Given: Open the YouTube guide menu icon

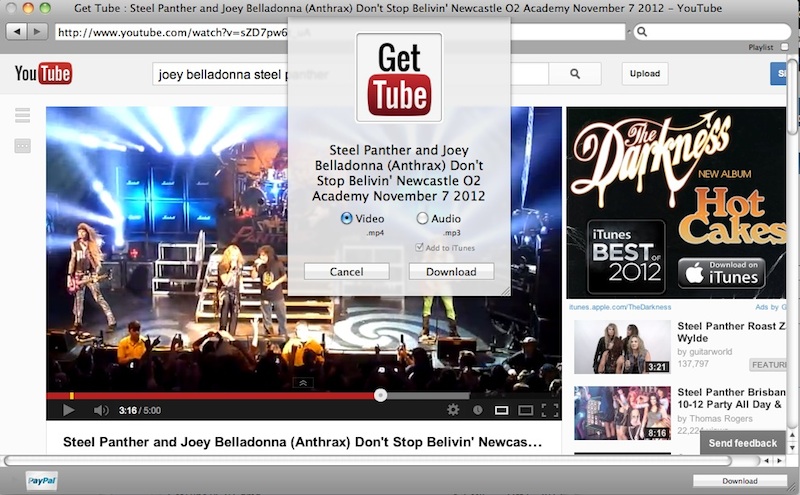Looking at the screenshot, I should point(22,116).
